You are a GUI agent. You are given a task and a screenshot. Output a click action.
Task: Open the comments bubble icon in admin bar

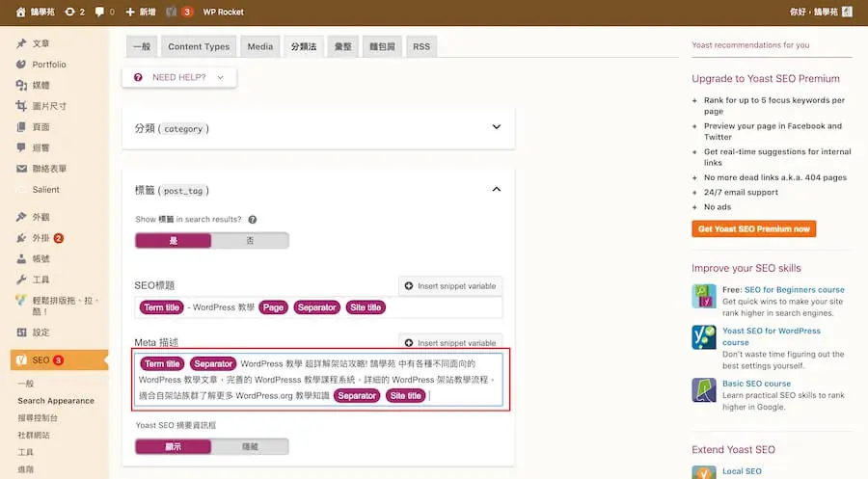(99, 12)
